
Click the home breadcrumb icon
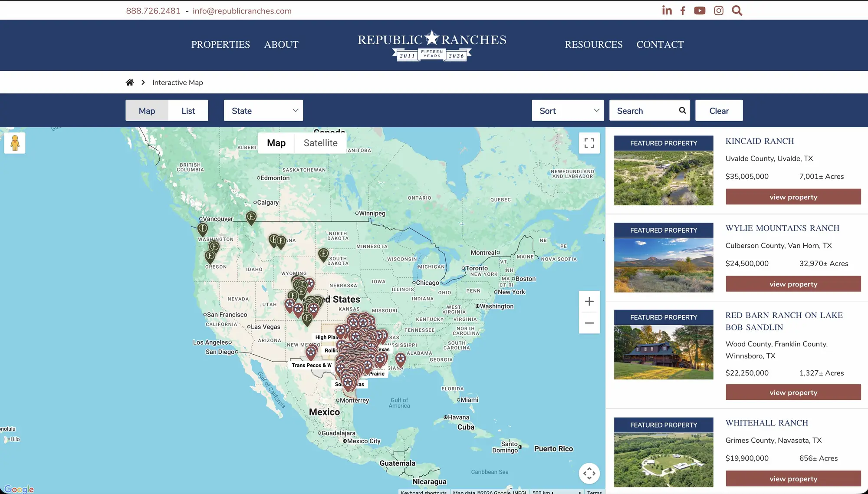point(130,82)
